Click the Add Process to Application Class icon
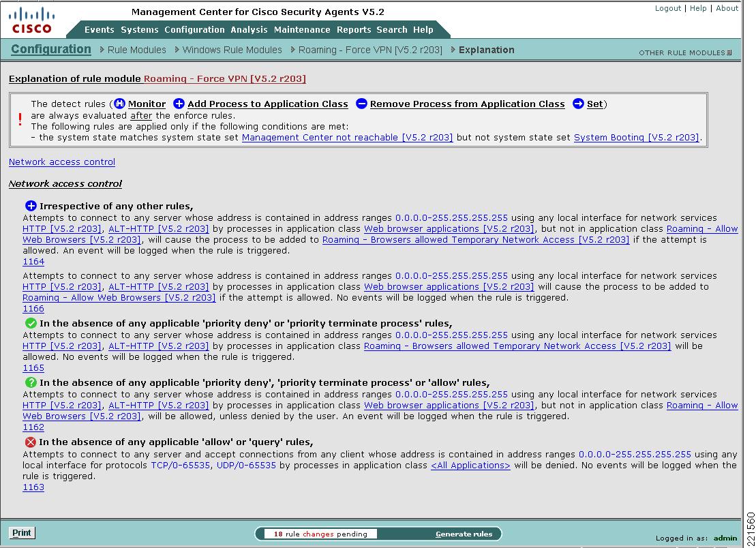This screenshot has height=548, width=756. pyautogui.click(x=179, y=104)
